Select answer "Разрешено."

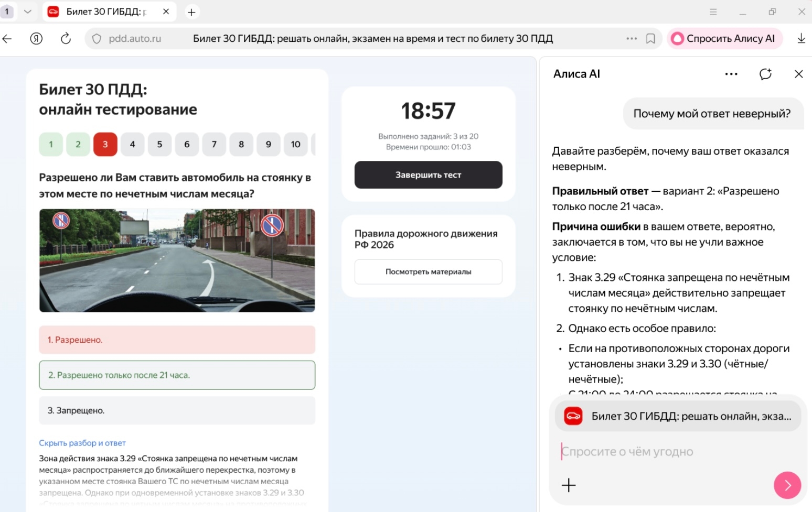click(x=177, y=340)
